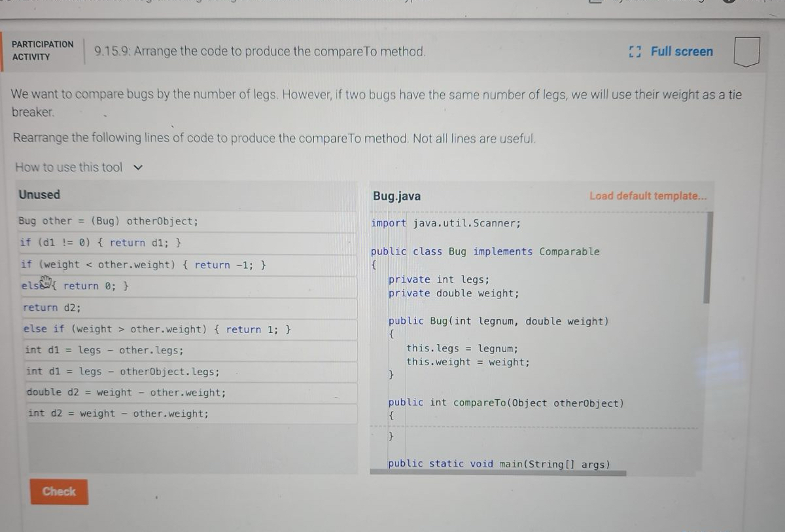Expand 'How to use this tool'
The image size is (785, 532).
pos(78,167)
